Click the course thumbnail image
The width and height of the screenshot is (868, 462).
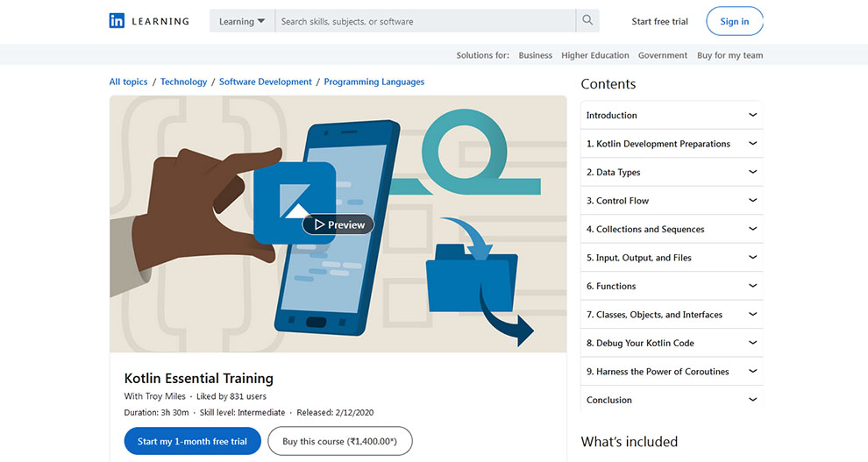[338, 224]
